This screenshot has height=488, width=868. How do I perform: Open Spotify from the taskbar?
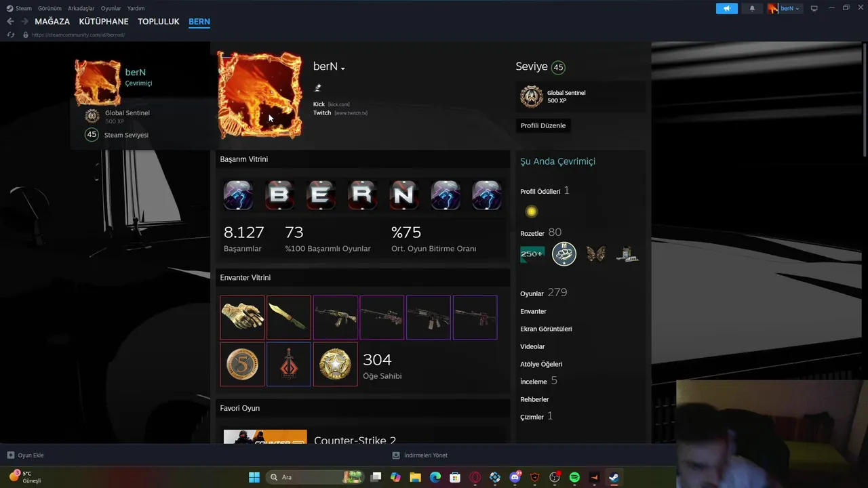(574, 477)
